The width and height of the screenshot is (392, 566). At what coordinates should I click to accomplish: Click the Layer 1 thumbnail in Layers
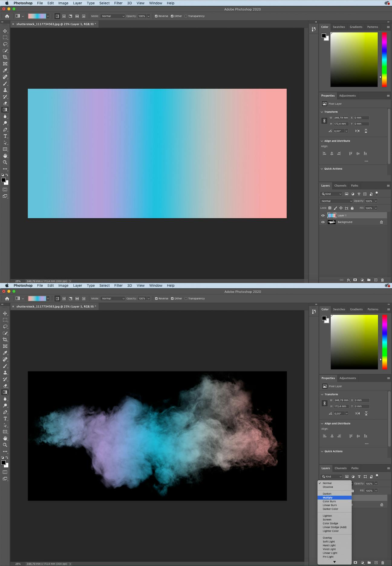click(332, 216)
